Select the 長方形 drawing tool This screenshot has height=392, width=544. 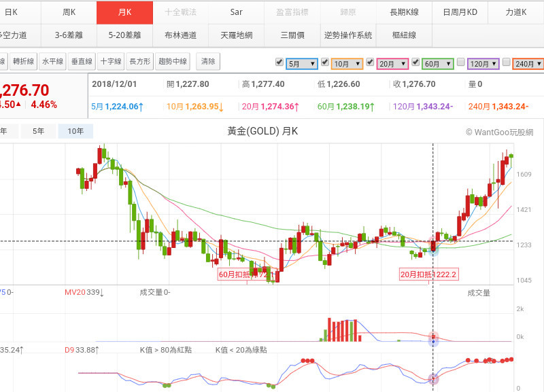coord(140,62)
